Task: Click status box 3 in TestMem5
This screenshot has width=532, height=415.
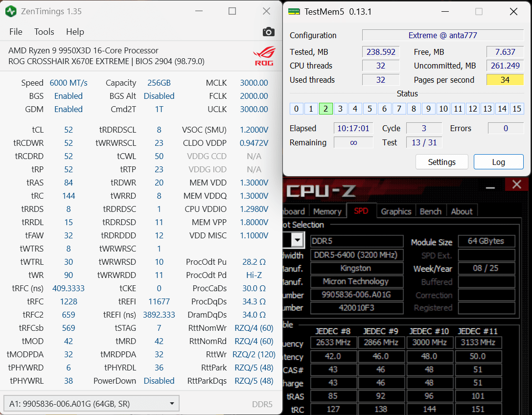Action: click(x=340, y=109)
